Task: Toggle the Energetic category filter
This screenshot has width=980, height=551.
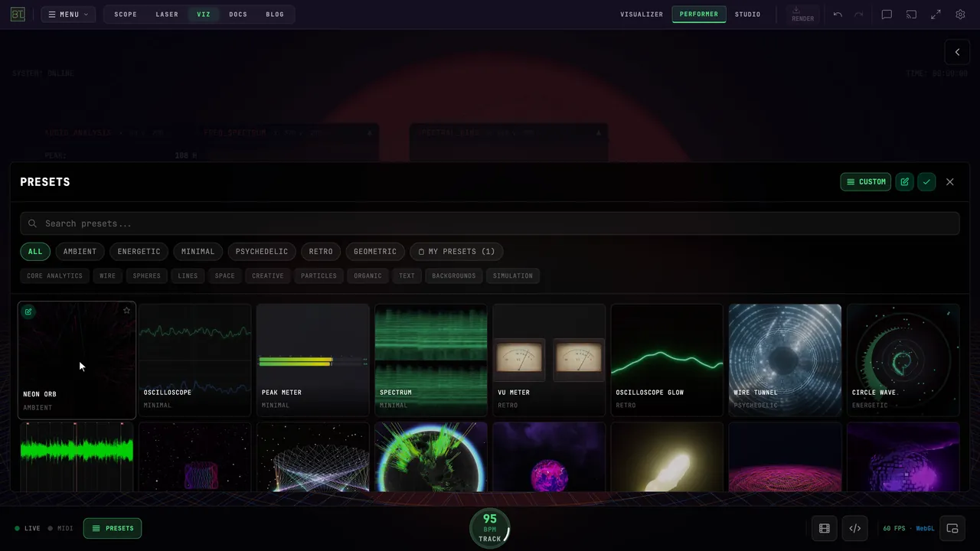Action: [139, 251]
